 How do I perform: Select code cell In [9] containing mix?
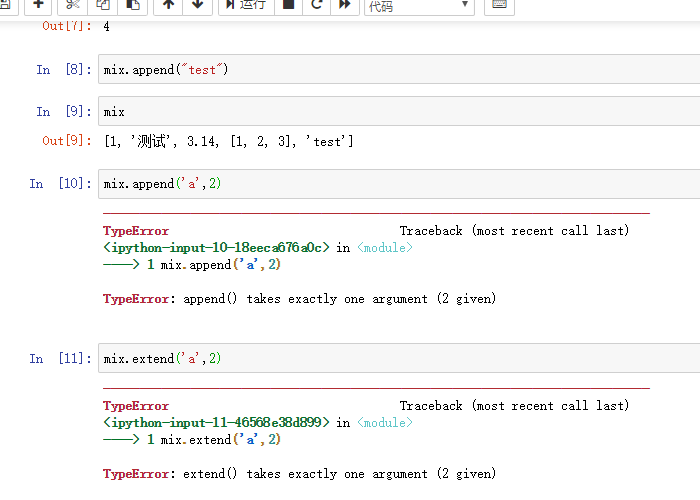click(x=399, y=111)
